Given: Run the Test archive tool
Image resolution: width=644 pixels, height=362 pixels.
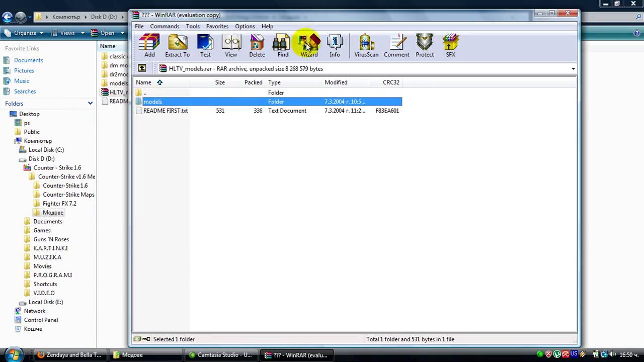Looking at the screenshot, I should coord(205,45).
